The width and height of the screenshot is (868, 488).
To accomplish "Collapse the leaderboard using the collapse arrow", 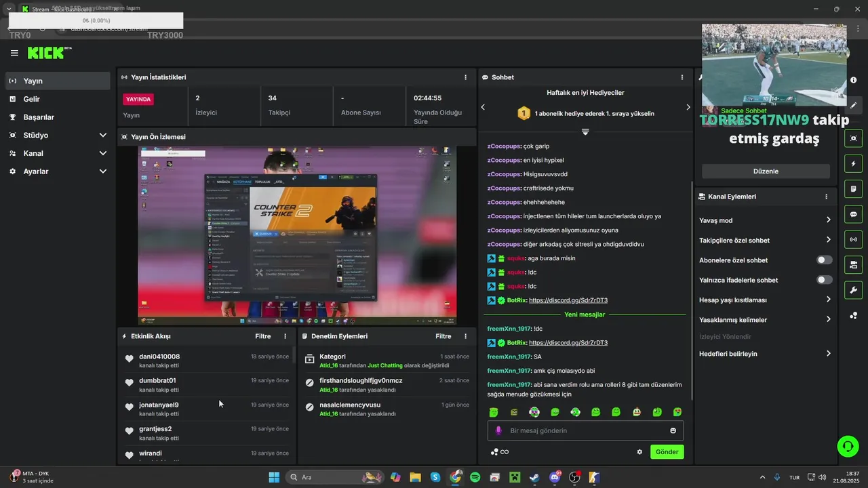I will click(585, 131).
